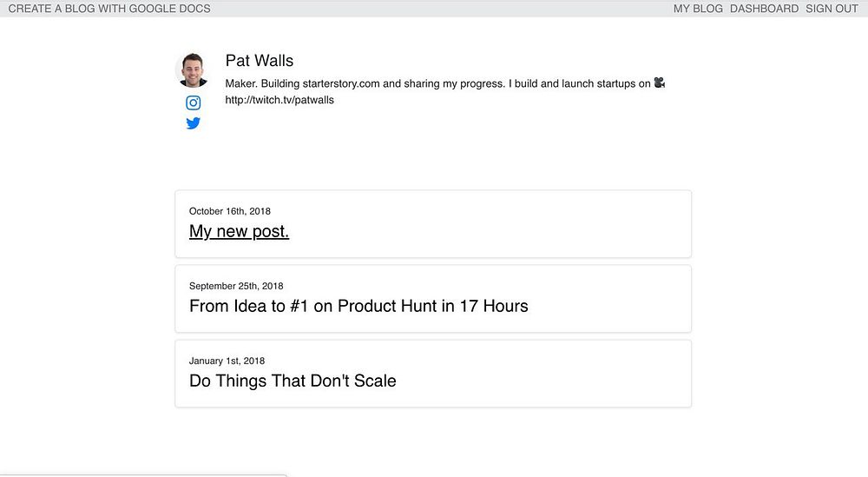Click Pat Walls' profile avatar photo
Image resolution: width=868 pixels, height=477 pixels.
[193, 70]
